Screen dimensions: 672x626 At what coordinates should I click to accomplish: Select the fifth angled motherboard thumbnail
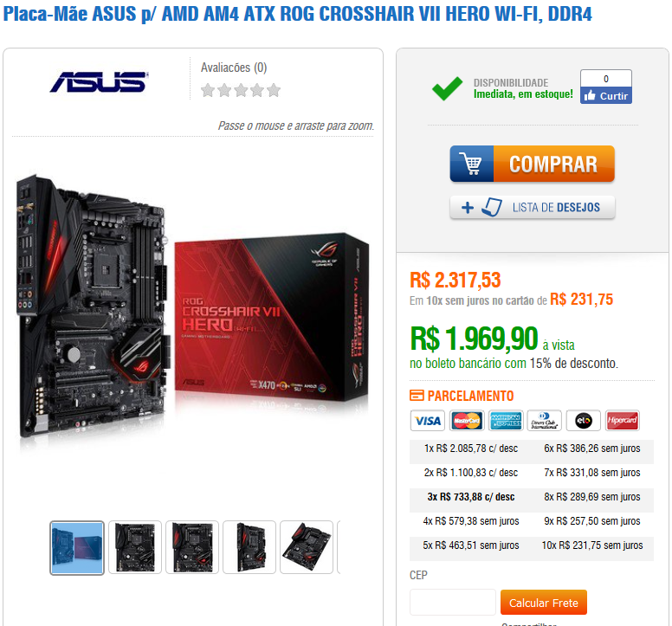tap(307, 547)
